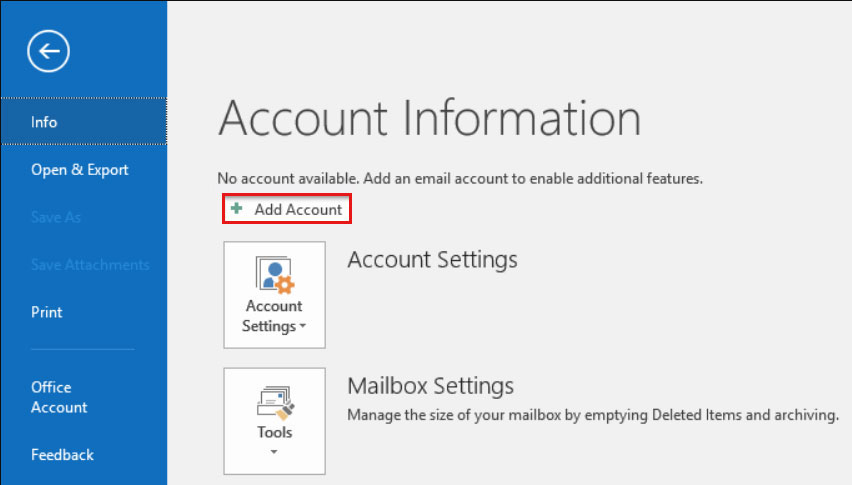Go to the Print page
The height and width of the screenshot is (485, 852).
tap(47, 312)
